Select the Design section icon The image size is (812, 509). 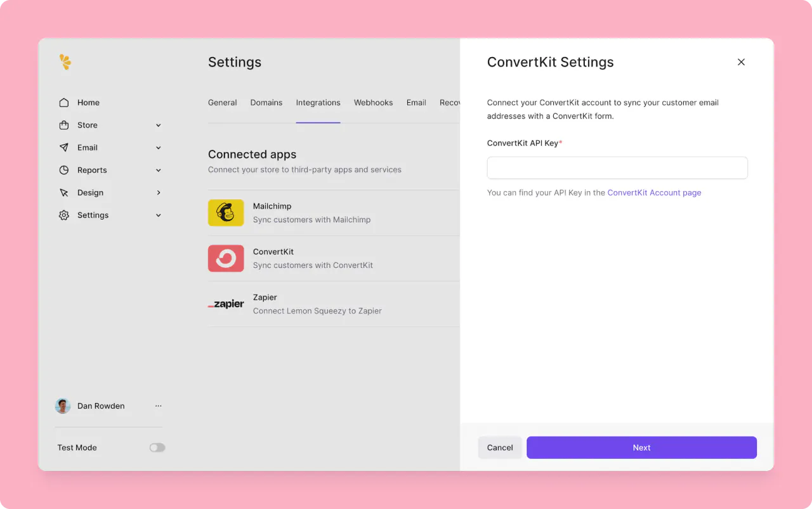(64, 192)
